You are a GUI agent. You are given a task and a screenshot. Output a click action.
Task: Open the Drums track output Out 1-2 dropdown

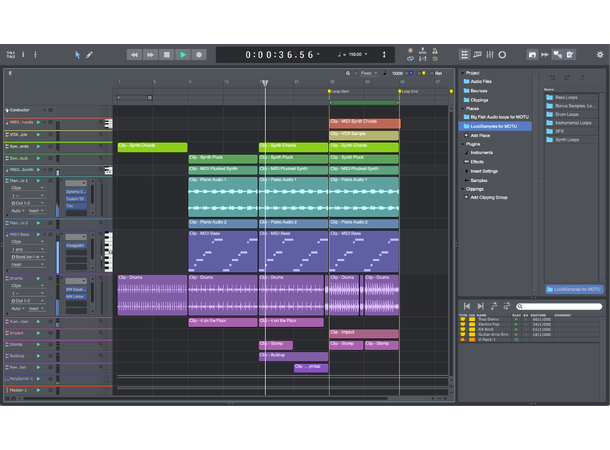pyautogui.click(x=28, y=301)
